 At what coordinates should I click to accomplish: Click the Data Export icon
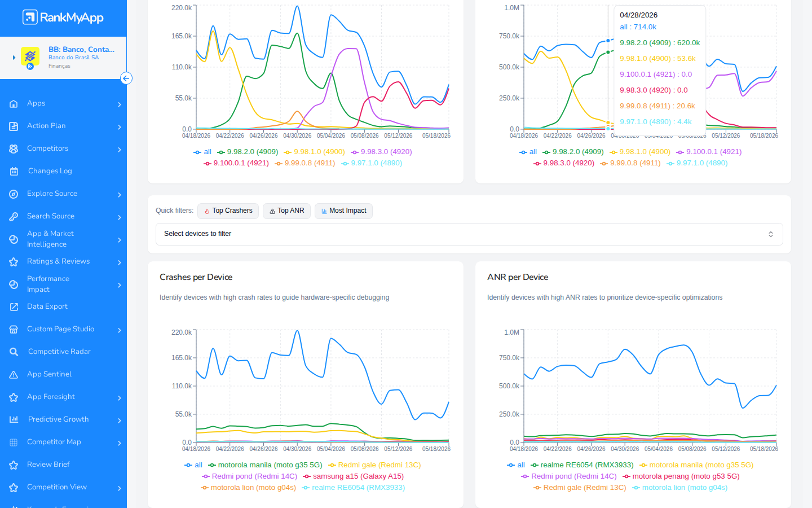pos(14,306)
